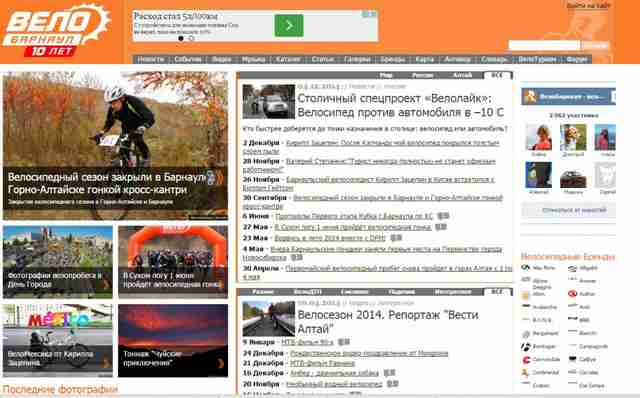This screenshot has height=398, width=640.
Task: Click the ВелоБарнаул logo
Action: 56,30
